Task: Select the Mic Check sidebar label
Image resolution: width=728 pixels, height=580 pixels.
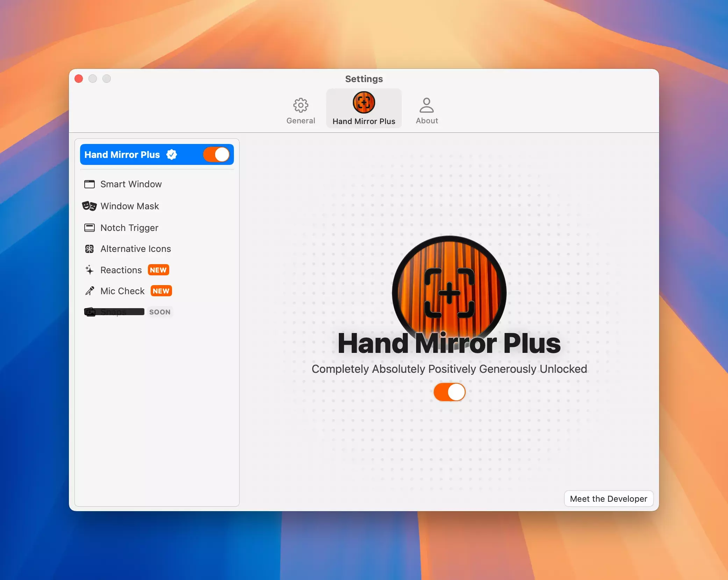Action: coord(122,291)
